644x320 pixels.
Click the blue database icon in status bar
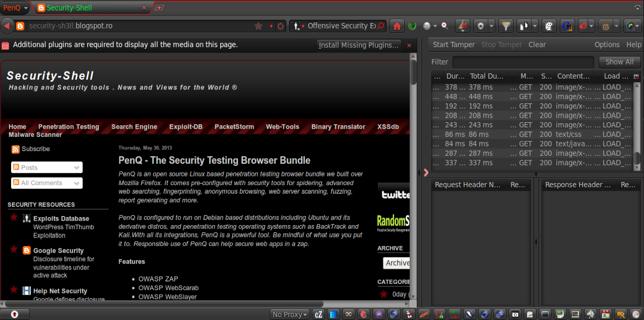[x=333, y=314]
